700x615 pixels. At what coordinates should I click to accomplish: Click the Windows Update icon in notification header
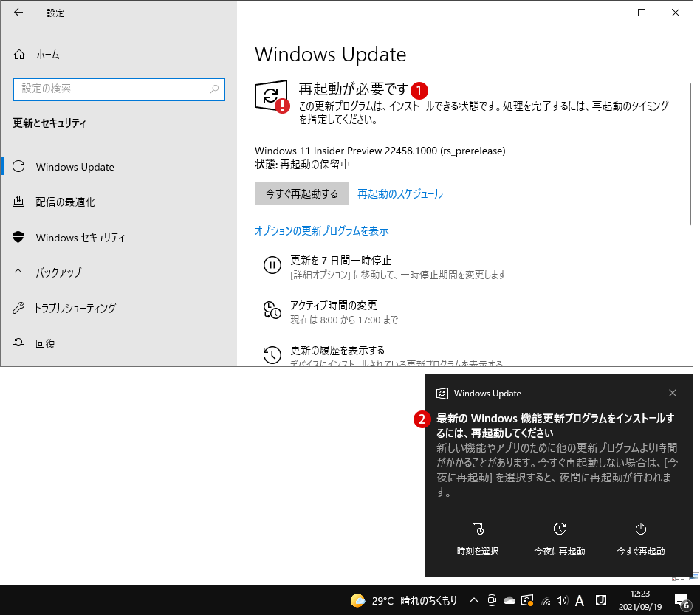[442, 394]
